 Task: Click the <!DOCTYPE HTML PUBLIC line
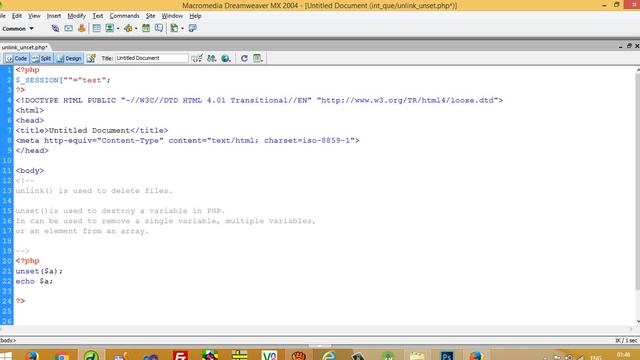tap(259, 100)
